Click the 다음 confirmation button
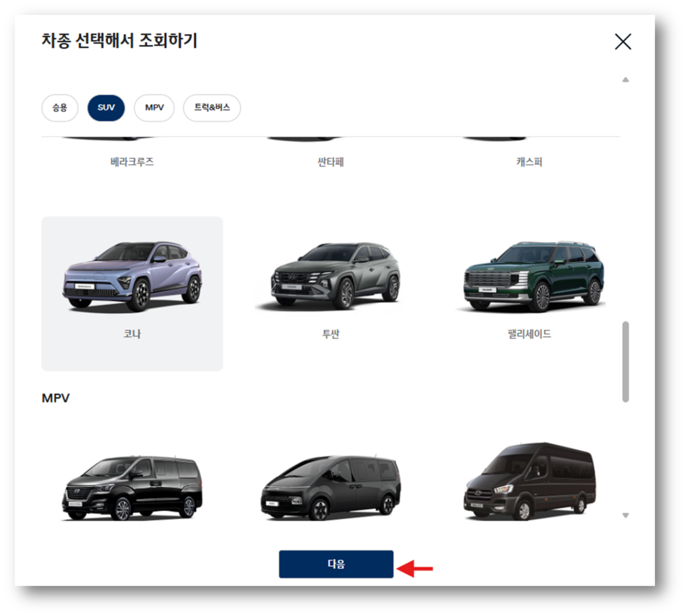 [x=336, y=564]
